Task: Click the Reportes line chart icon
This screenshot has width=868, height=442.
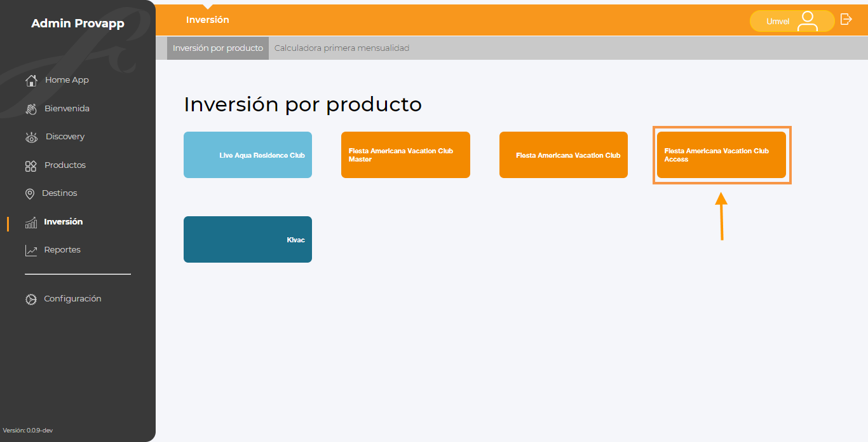Action: coord(31,251)
